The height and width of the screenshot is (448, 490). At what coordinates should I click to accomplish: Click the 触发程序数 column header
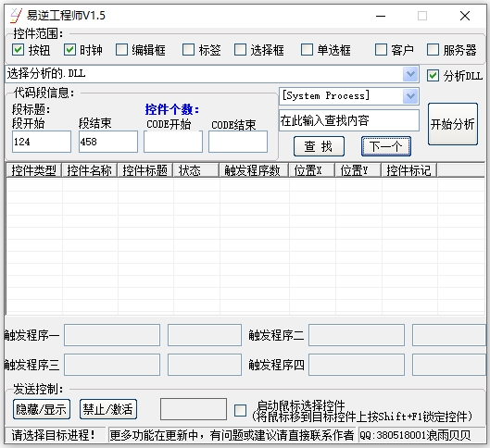[x=254, y=170]
